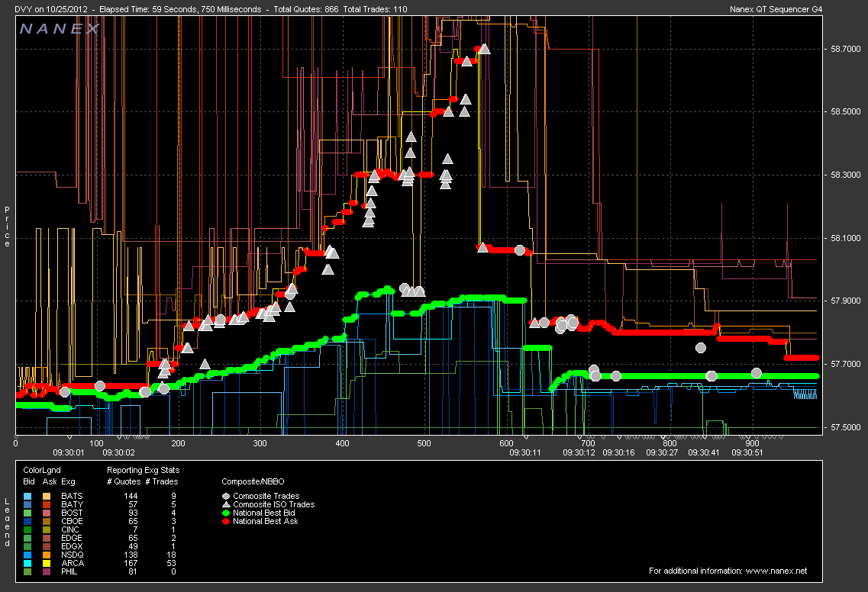
Task: Select the 'Composite ISO Trades' label
Action: pyautogui.click(x=274, y=504)
